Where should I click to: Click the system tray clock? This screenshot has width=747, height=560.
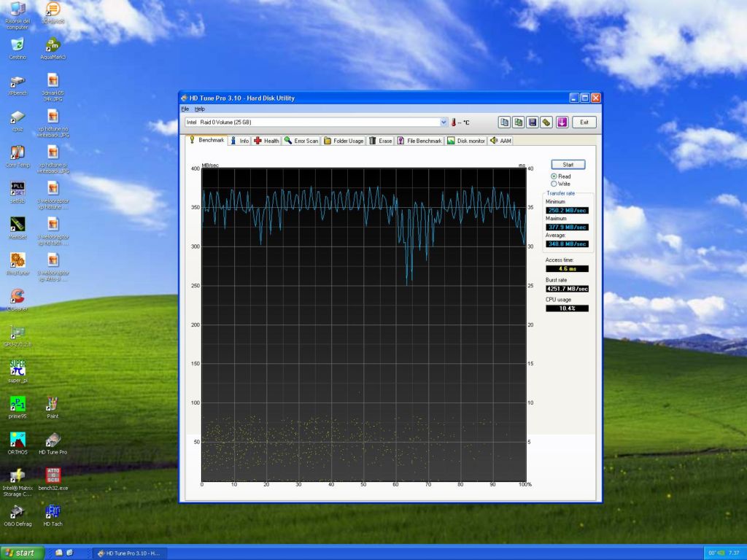pos(734,553)
